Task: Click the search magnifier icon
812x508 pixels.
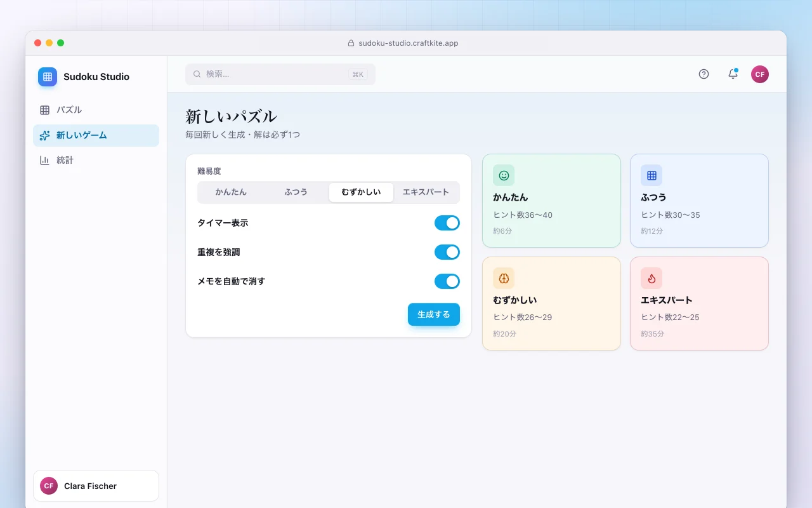Action: 197,74
